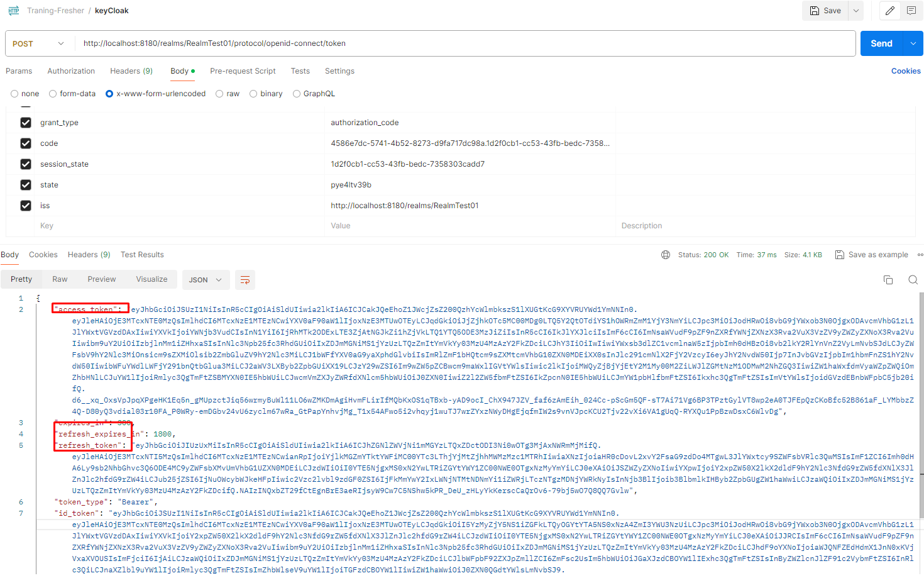Click the empty Description field

pyautogui.click(x=766, y=226)
